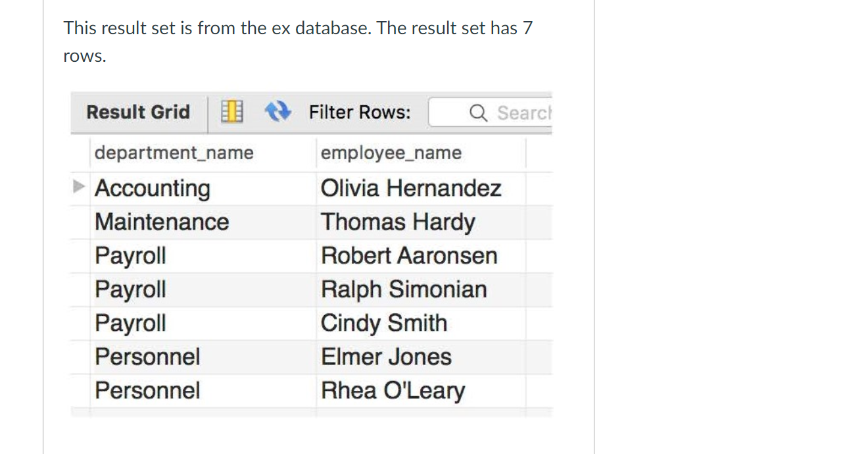Select the Personnel row with Elmer Jones

coord(147,357)
